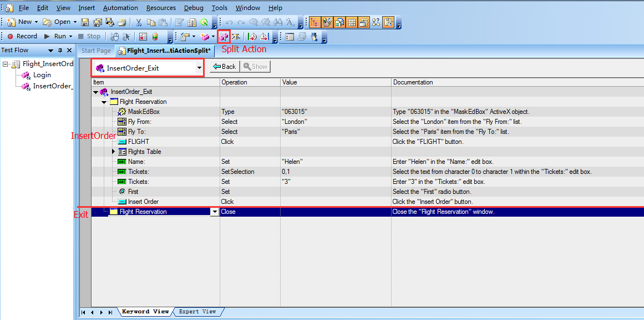This screenshot has width=644, height=320.
Task: Select the "Insert Order" Click step row
Action: [143, 202]
